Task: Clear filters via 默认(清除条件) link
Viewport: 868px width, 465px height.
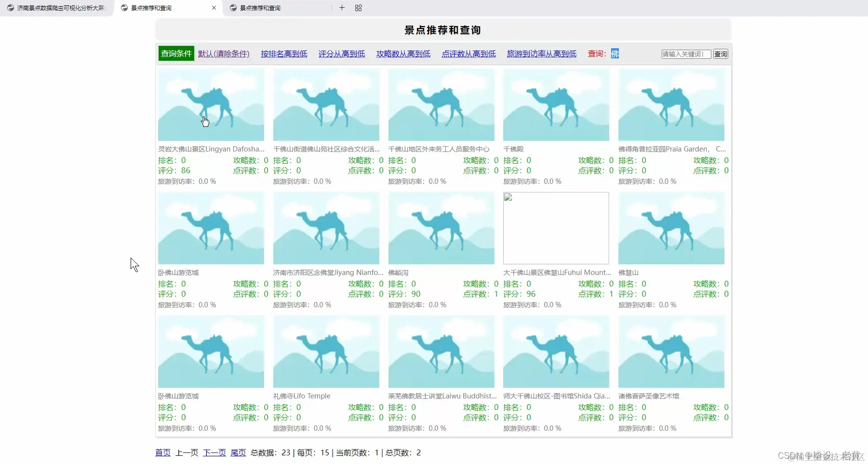Action: pyautogui.click(x=223, y=54)
